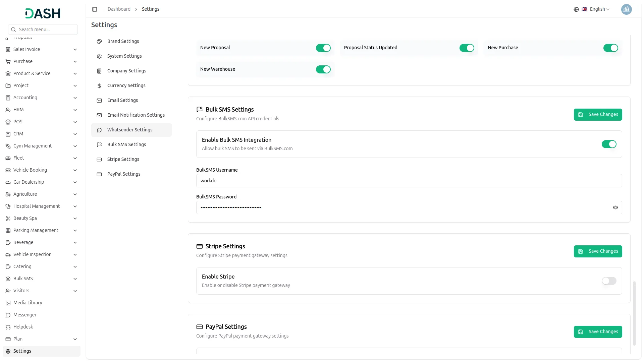Open System Settings via gear icon

99,56
